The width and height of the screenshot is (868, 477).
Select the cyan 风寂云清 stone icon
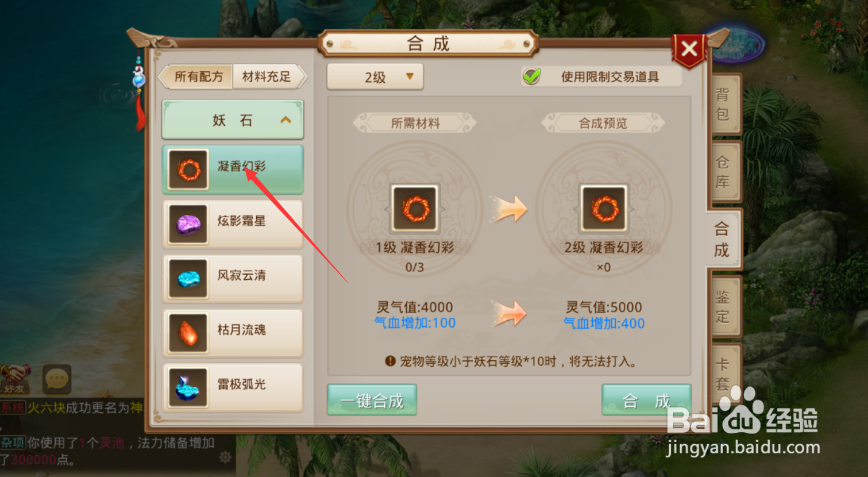[188, 279]
